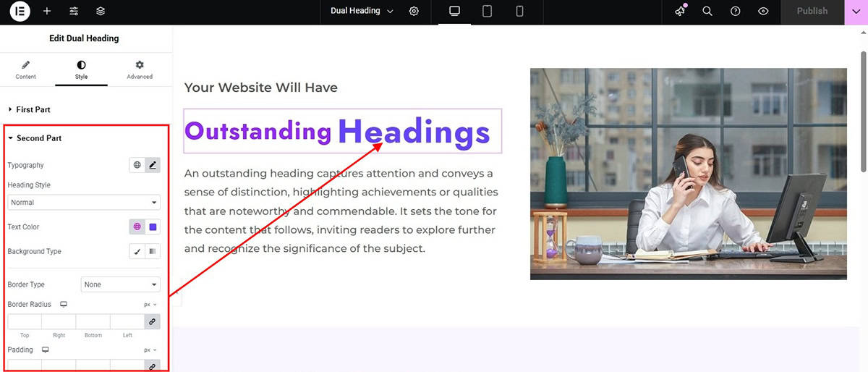Open the Border Type None dropdown
This screenshot has height=372, width=868.
click(120, 284)
